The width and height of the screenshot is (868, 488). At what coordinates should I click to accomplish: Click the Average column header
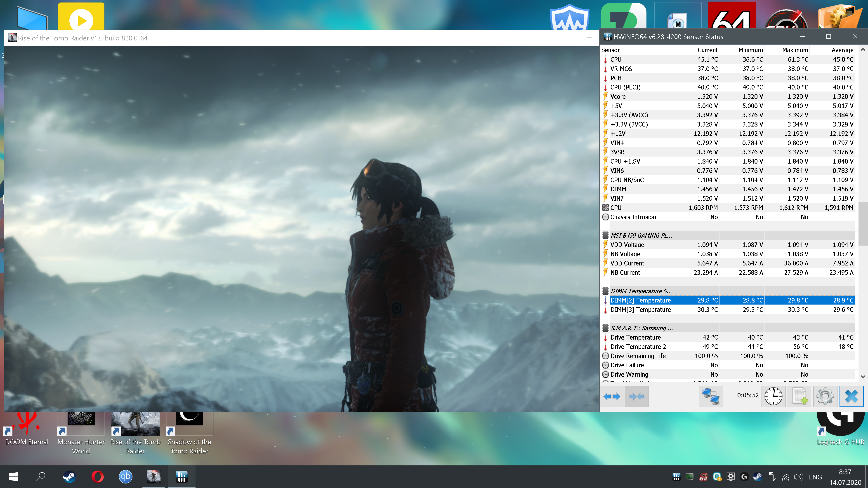point(842,50)
